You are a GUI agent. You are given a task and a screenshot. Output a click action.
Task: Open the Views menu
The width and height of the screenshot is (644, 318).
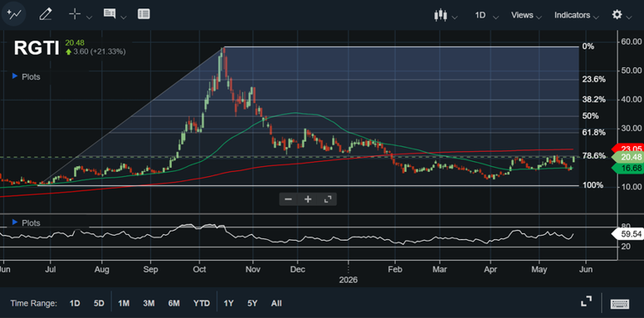point(522,15)
